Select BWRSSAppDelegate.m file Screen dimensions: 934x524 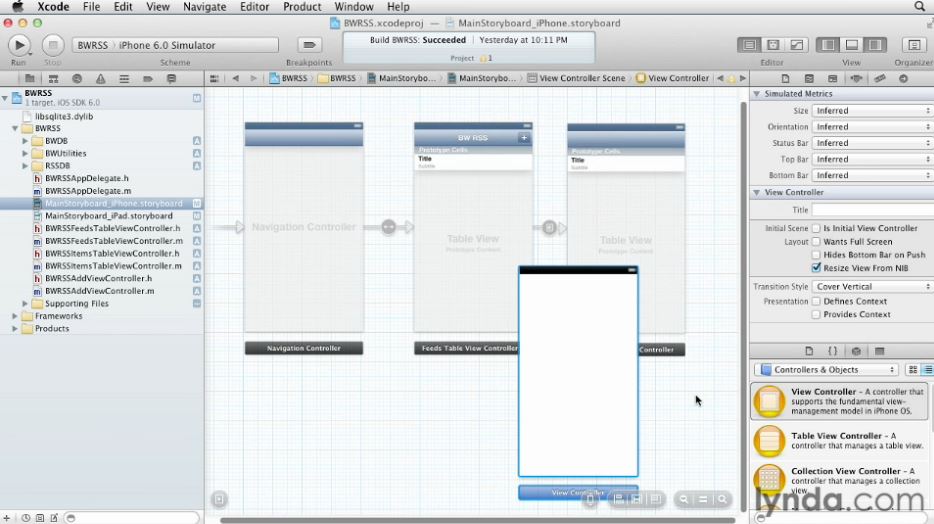(88, 191)
